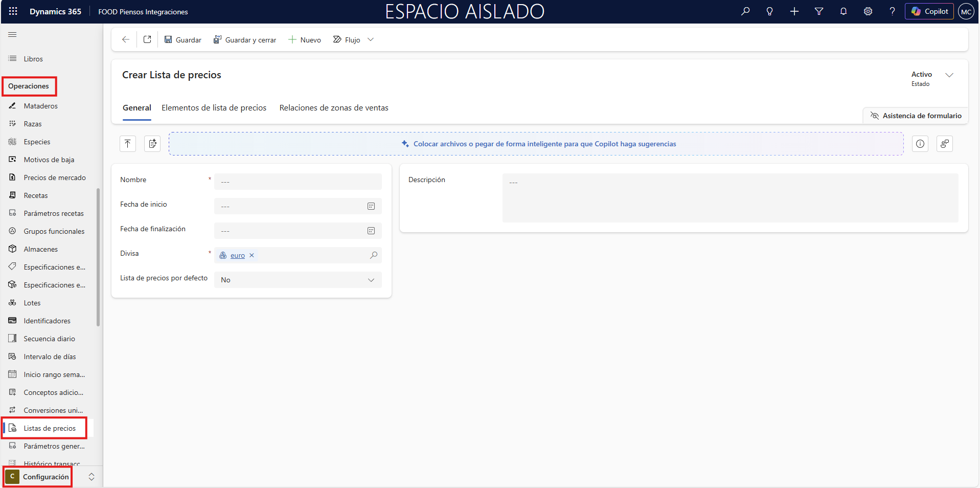Open Relaciones de zonas de ventas tab
The width and height of the screenshot is (980, 488).
click(x=334, y=108)
